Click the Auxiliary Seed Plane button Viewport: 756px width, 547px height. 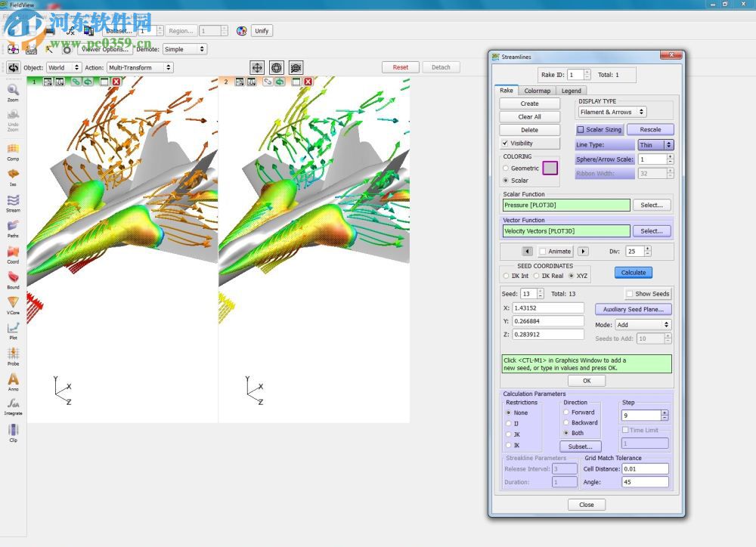point(634,309)
